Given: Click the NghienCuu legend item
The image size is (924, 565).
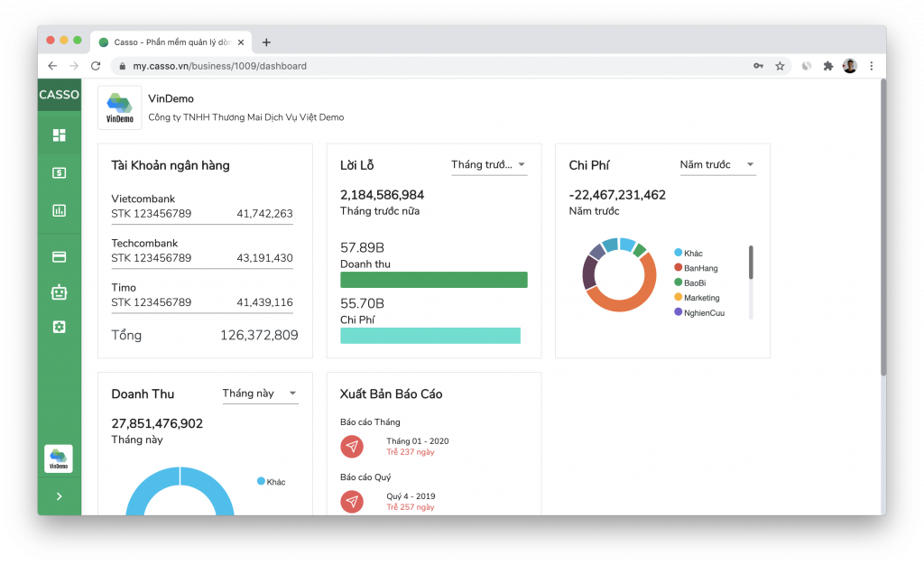Looking at the screenshot, I should [699, 313].
